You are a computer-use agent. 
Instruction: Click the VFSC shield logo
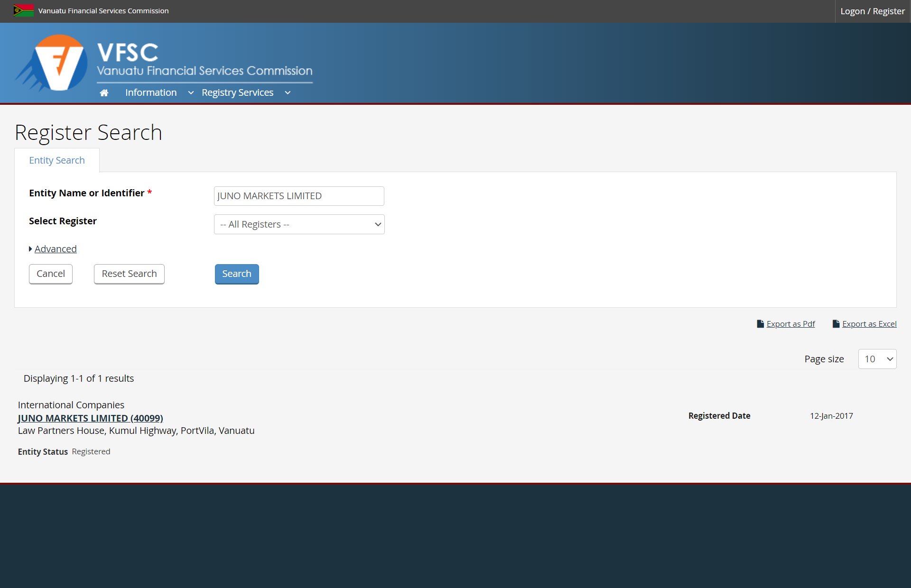(x=52, y=63)
